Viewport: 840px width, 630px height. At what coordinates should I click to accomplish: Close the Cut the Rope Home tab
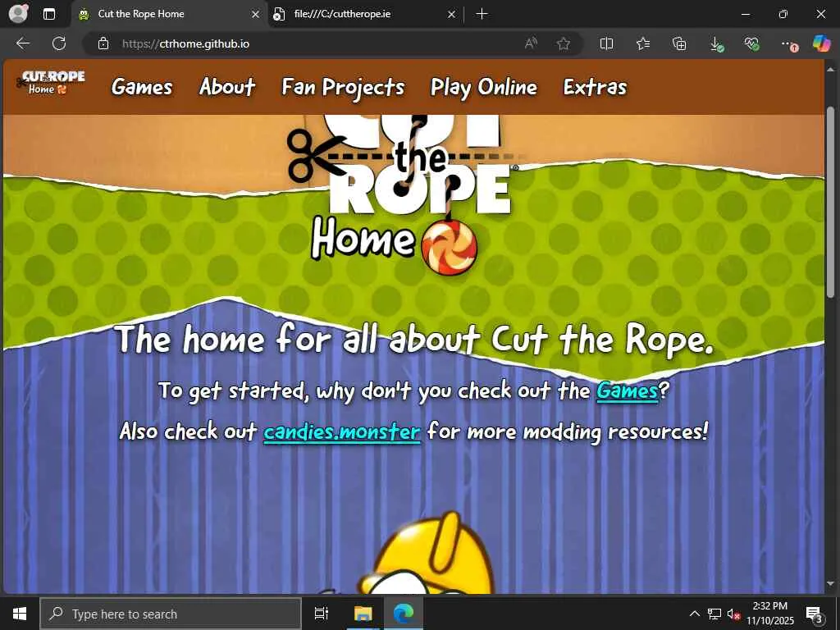256,15
